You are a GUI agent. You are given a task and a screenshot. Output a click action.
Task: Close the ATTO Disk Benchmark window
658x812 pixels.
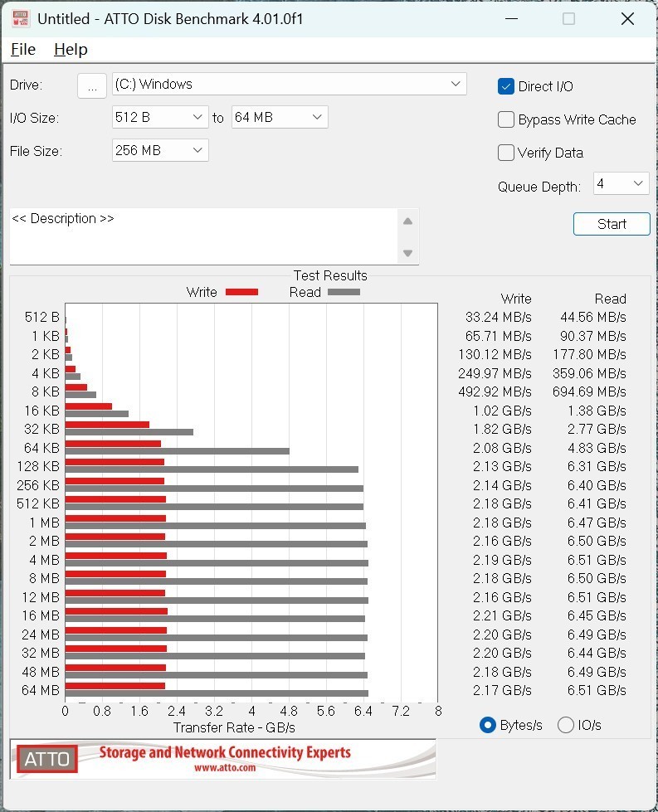627,18
